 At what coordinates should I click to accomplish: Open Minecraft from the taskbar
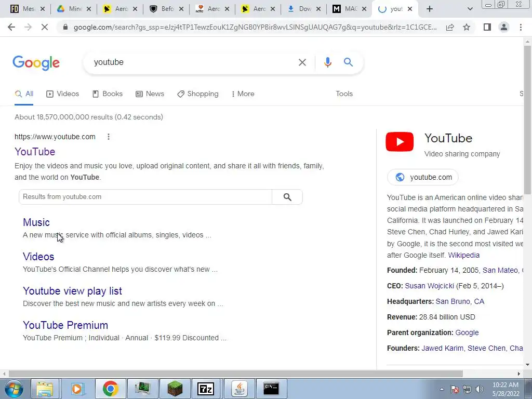(x=175, y=389)
